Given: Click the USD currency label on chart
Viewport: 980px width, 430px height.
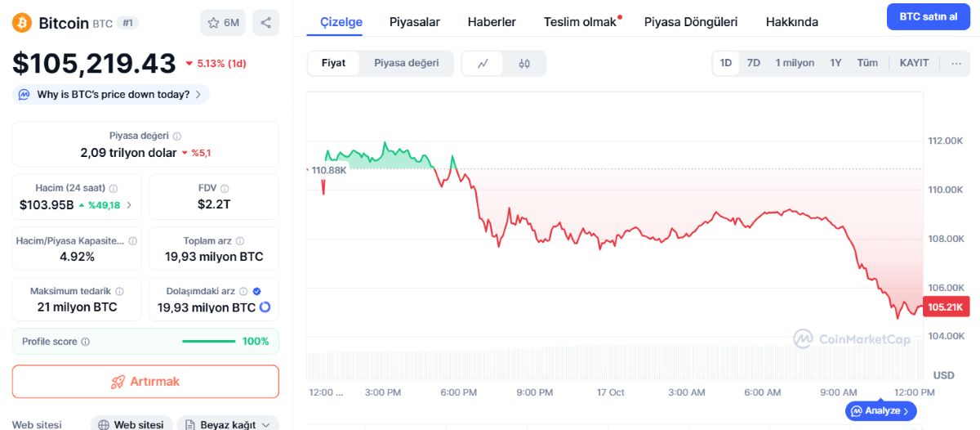Looking at the screenshot, I should tap(943, 375).
